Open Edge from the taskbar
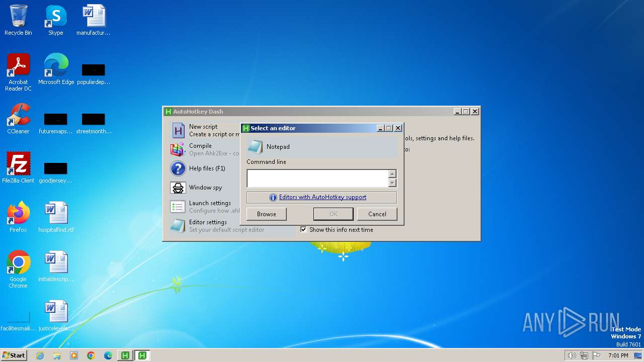 click(x=108, y=355)
